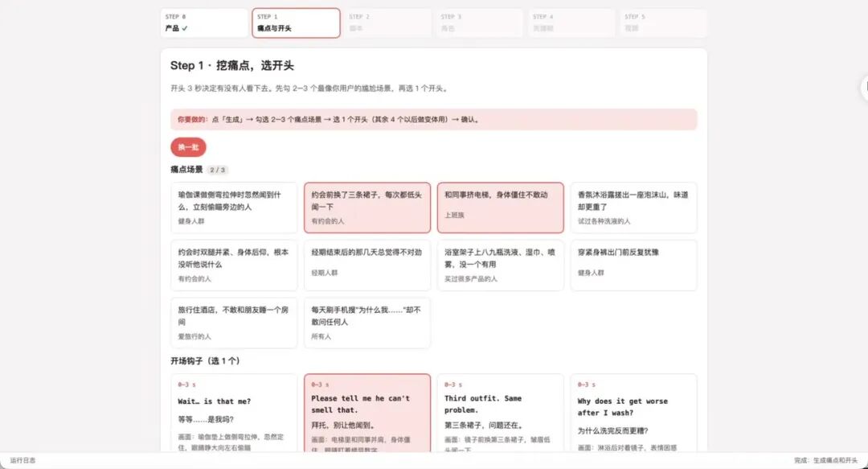Choose the 'Please tell me he can't smell that' hook
The width and height of the screenshot is (868, 469).
pos(367,413)
